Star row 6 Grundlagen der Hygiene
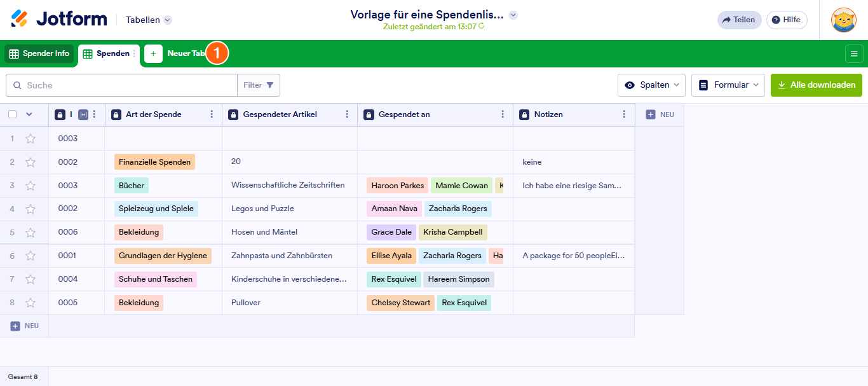 [31, 256]
